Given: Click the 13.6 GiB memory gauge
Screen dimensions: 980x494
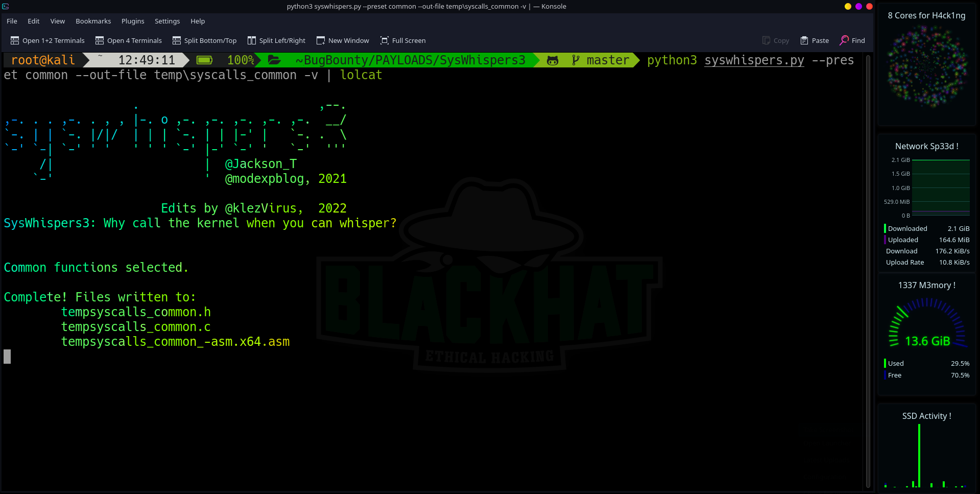Looking at the screenshot, I should [927, 327].
